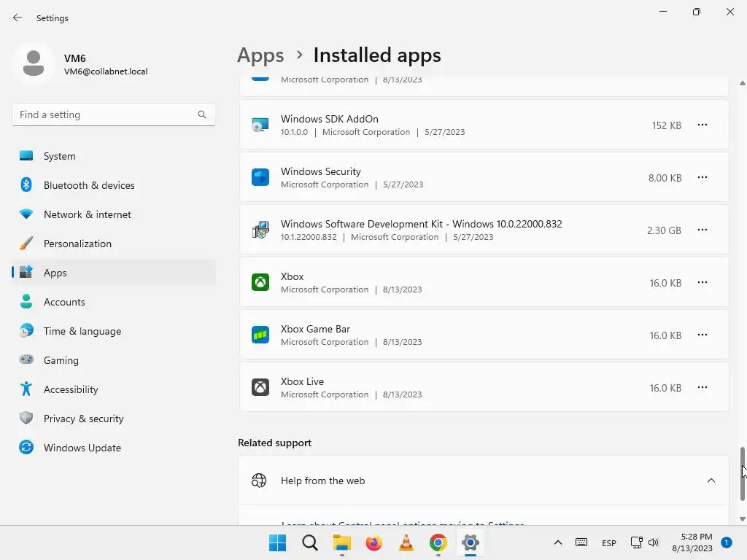This screenshot has height=560, width=747.
Task: Open more options for Xbox Game Bar
Action: pyautogui.click(x=703, y=335)
